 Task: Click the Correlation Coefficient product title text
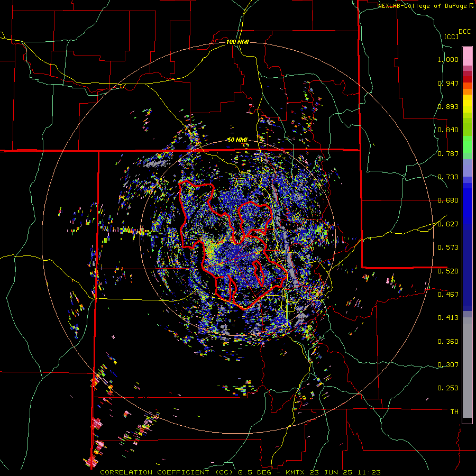(166, 472)
